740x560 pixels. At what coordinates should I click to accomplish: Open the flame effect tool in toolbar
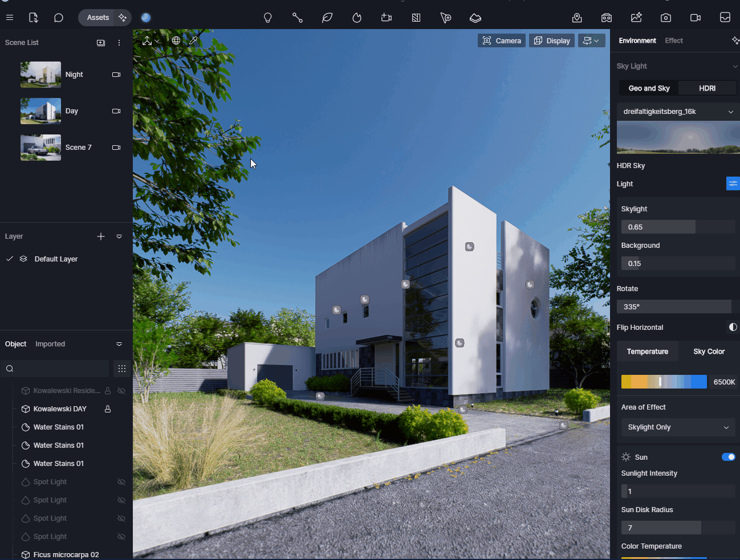click(357, 18)
